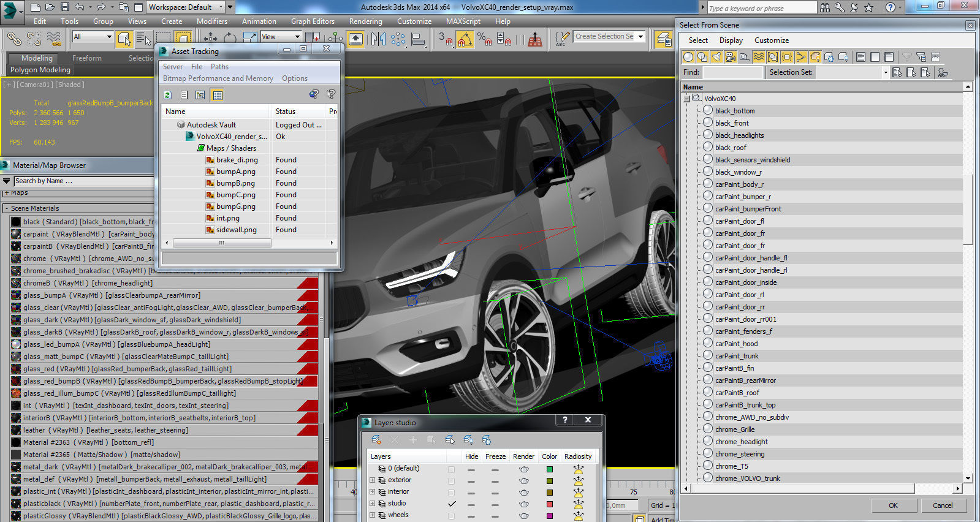Click the Status column header in Asset Tracking
980x522 pixels.
point(298,112)
